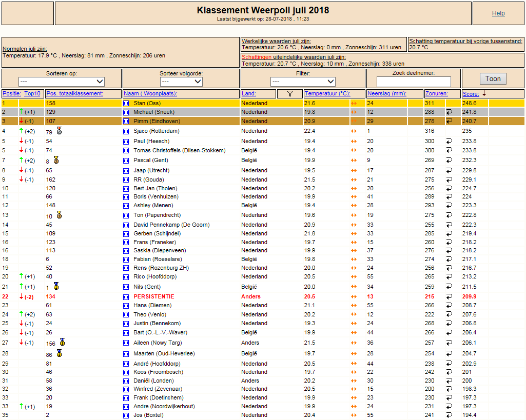Image resolution: width=526 pixels, height=420 pixels.
Task: Click the red score value '209.9'
Action: click(470, 296)
